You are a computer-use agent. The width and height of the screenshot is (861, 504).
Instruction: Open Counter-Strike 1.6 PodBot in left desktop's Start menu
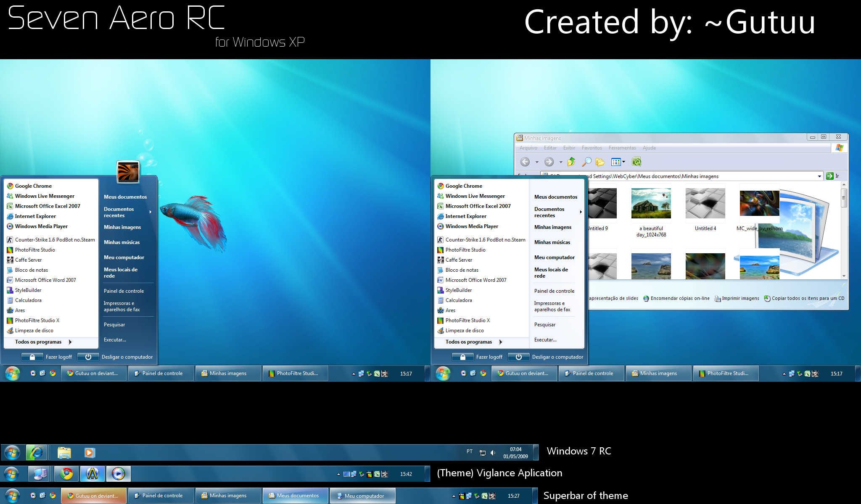coord(51,240)
